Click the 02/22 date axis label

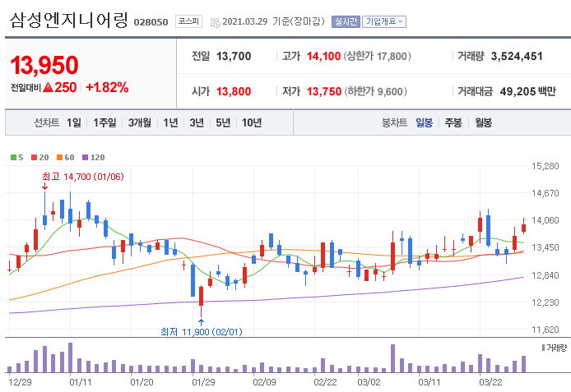(325, 382)
